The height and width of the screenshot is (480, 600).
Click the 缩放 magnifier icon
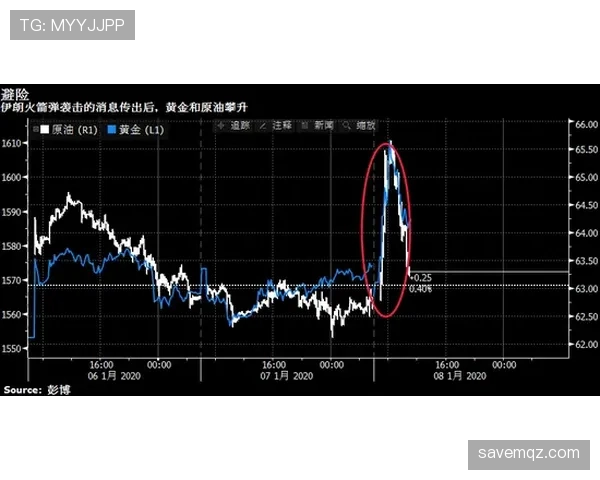(x=346, y=126)
